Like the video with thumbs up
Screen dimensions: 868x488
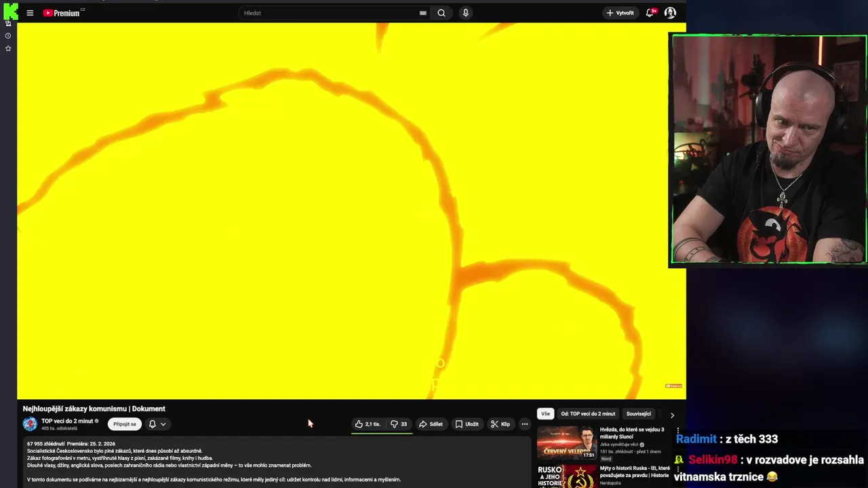(368, 424)
